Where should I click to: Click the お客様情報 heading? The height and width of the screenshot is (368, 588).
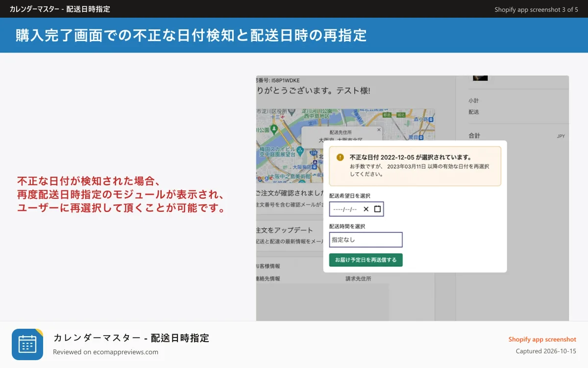click(268, 266)
